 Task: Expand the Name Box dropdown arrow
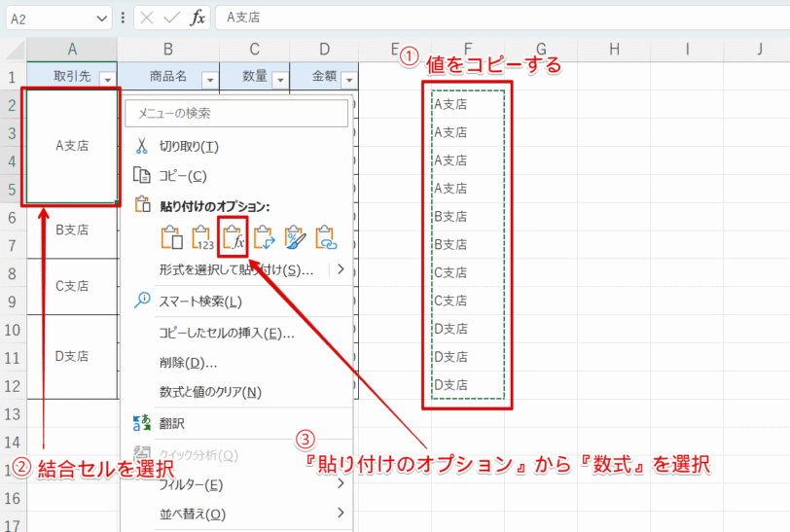[x=101, y=18]
